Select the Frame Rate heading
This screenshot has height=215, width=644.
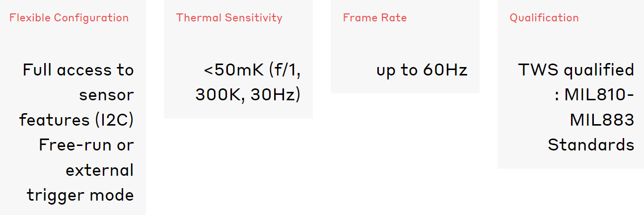(x=375, y=18)
